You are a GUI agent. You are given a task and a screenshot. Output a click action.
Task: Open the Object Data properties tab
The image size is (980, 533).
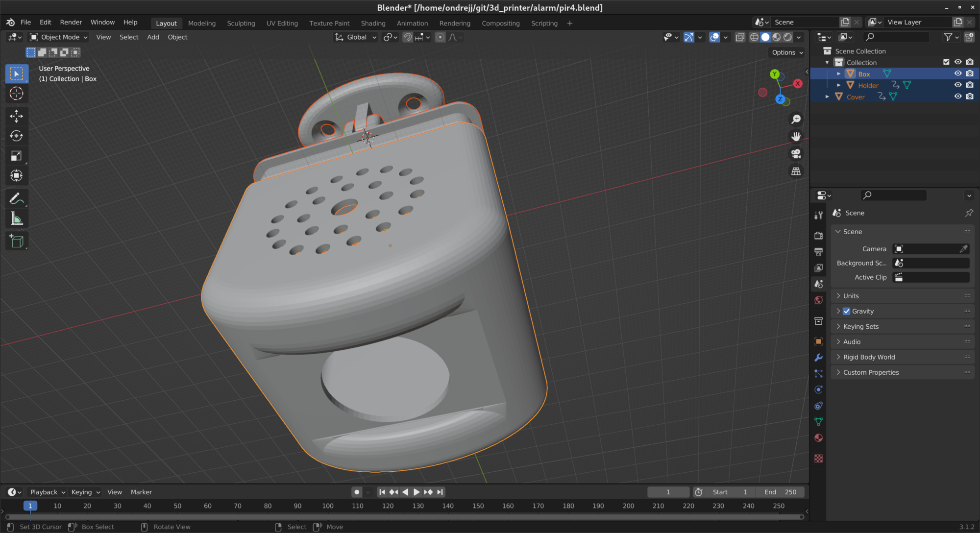pyautogui.click(x=818, y=422)
